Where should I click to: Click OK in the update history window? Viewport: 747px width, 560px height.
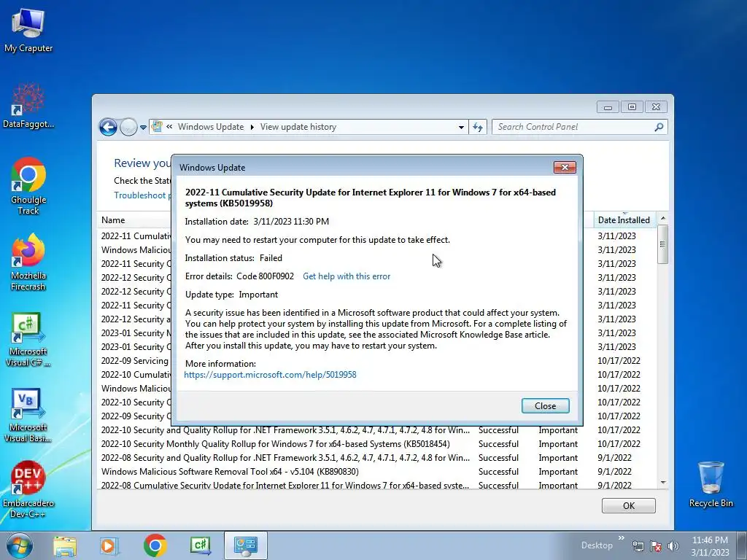pos(628,506)
